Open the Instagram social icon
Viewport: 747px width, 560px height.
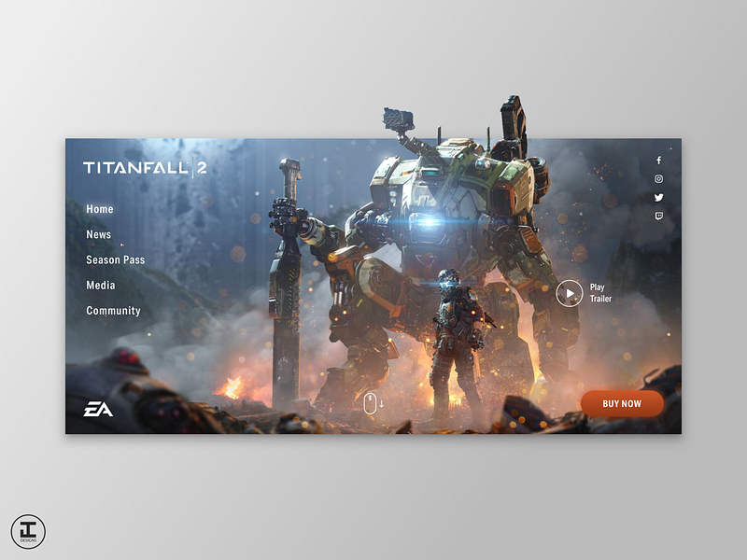[659, 179]
